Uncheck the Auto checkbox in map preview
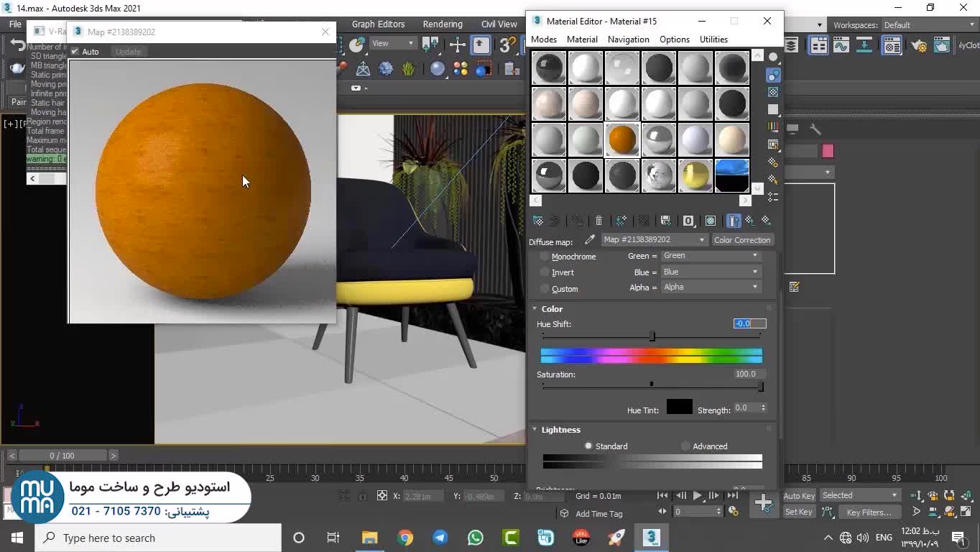This screenshot has height=552, width=980. pyautogui.click(x=75, y=52)
